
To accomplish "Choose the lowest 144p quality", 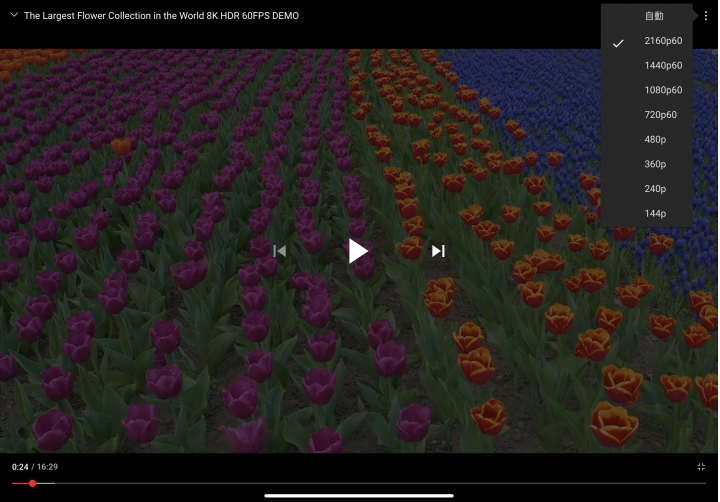I will pyautogui.click(x=647, y=214).
